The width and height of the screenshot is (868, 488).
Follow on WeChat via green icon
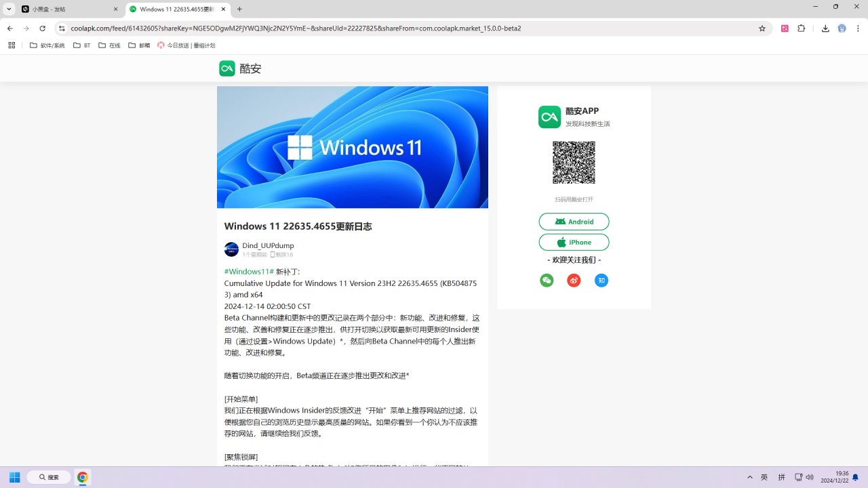[547, 281]
